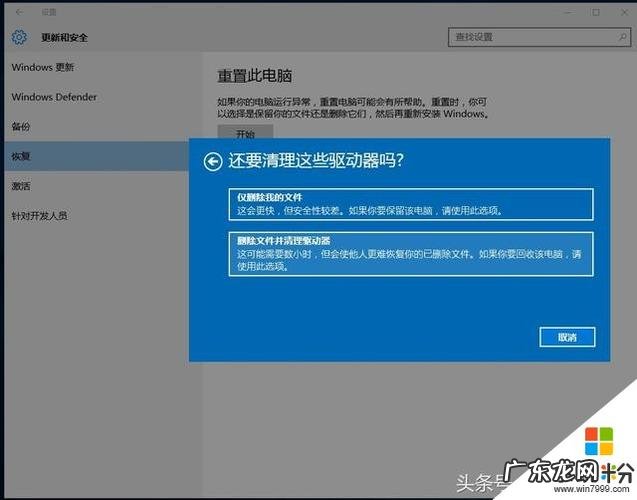The height and width of the screenshot is (500, 637).
Task: Maximize the Settings window
Action: (596, 13)
